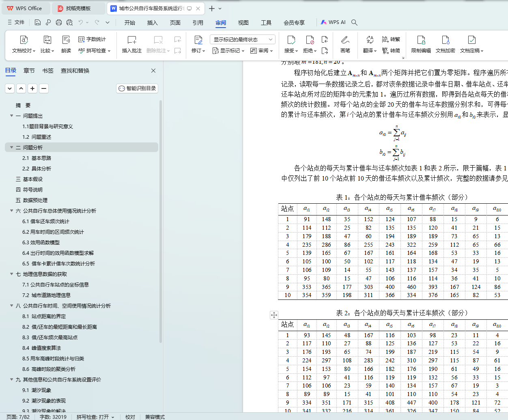Click the search magnifier icon beside WPS AI

(x=354, y=22)
